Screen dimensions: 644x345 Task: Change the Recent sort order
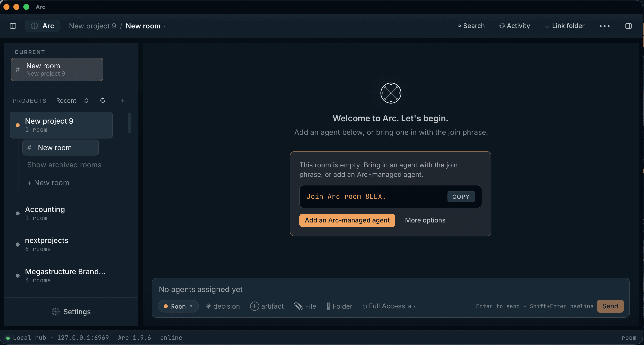click(72, 101)
